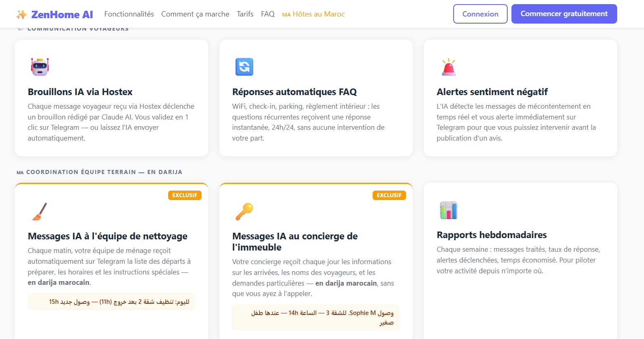Screen dimensions: 644x339
Task: Click the speech bubble icon beside COMMUNICATION VOYAGEURS
Action: point(20,28)
